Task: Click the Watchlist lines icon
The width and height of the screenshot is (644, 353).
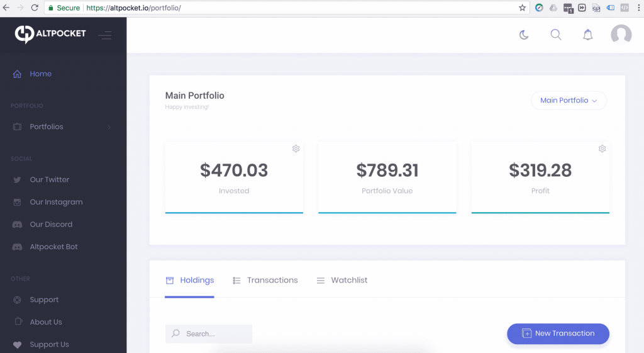Action: (x=321, y=281)
